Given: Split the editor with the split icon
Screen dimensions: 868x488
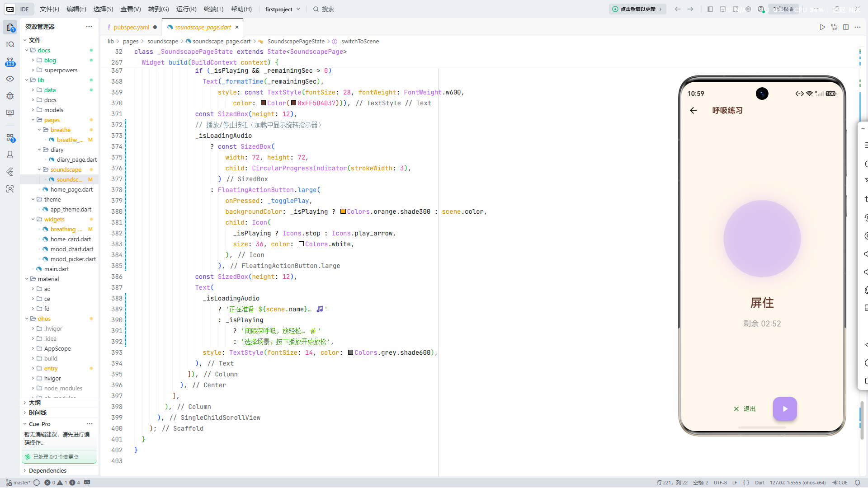Looking at the screenshot, I should coord(846,27).
